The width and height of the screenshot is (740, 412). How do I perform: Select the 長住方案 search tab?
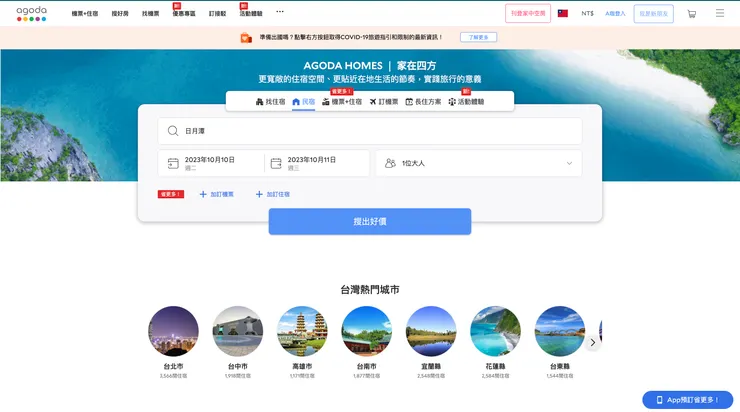tap(423, 101)
